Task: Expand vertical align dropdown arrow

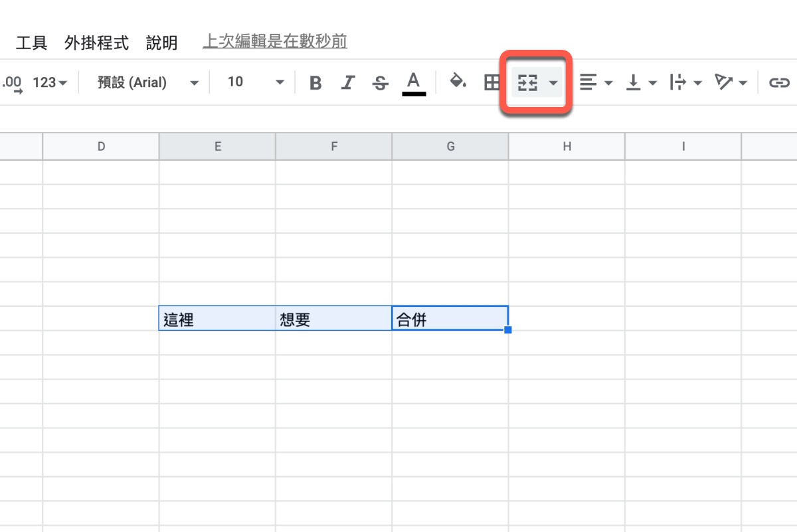Action: 652,83
